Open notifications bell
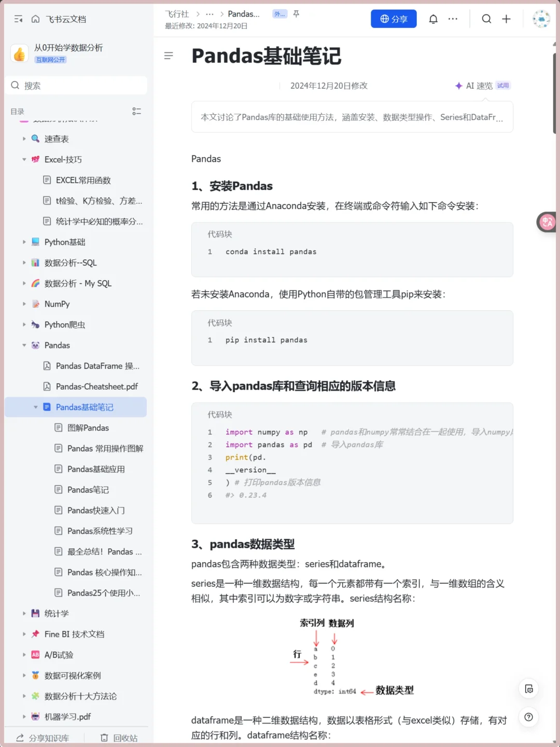 point(433,19)
